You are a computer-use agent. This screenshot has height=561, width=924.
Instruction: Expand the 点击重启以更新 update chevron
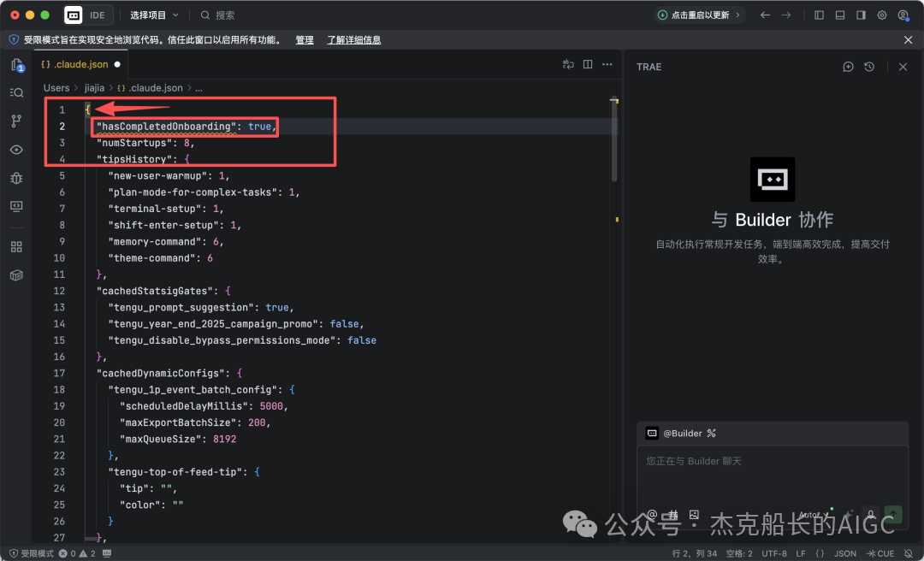(x=737, y=15)
